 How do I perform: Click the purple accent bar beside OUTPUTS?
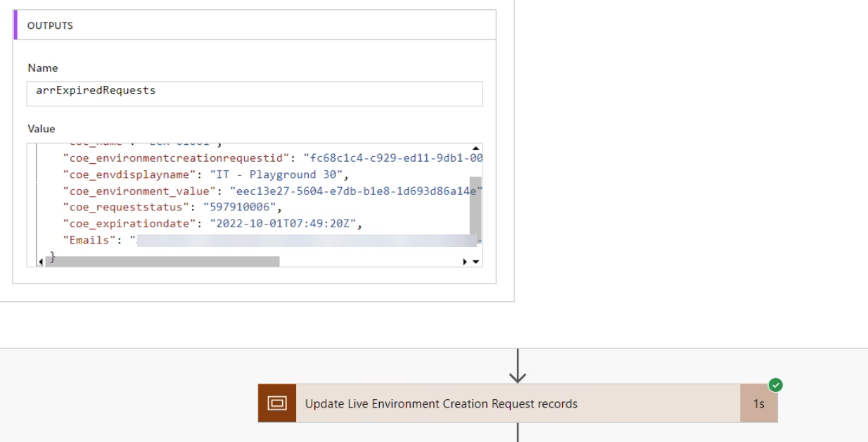(x=15, y=25)
